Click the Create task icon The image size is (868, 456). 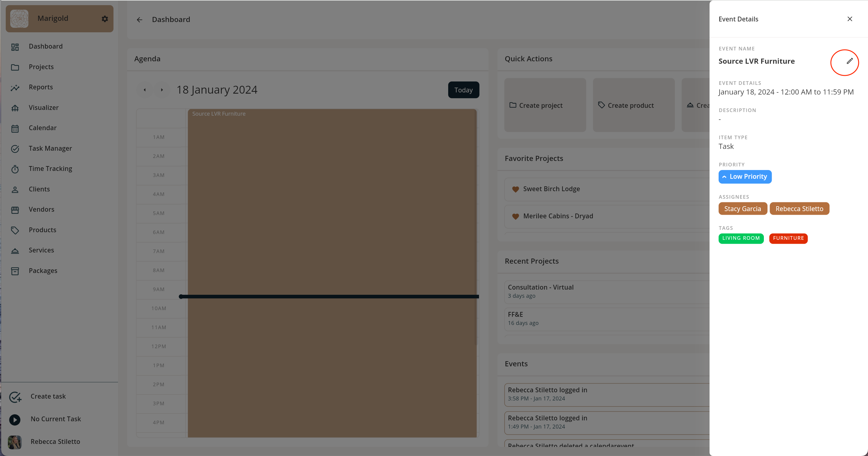point(15,397)
